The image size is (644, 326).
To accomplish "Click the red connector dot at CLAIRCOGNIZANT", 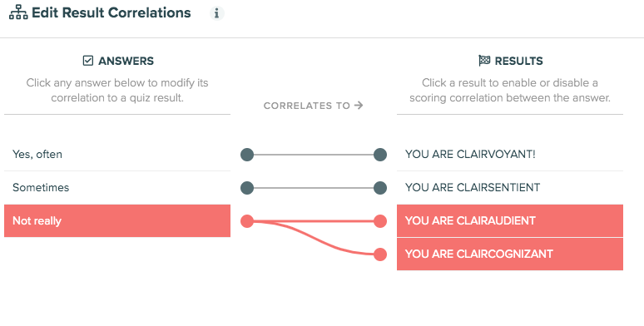I will point(380,254).
